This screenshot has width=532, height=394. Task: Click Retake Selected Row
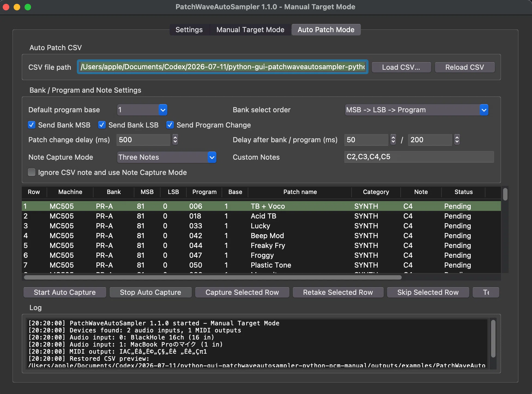(338, 292)
